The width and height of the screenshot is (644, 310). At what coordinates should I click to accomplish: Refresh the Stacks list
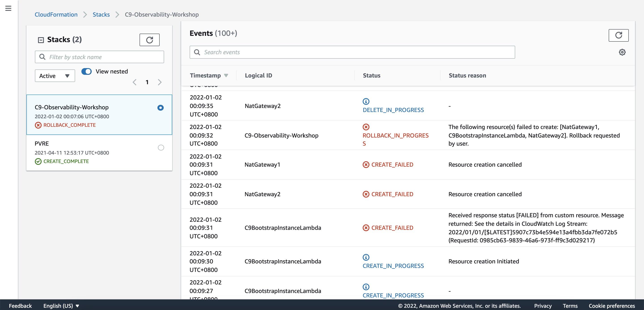[x=149, y=40]
